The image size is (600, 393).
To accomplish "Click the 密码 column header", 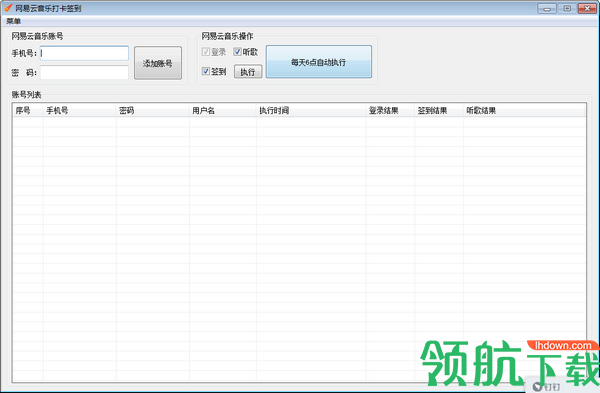I will pyautogui.click(x=153, y=111).
